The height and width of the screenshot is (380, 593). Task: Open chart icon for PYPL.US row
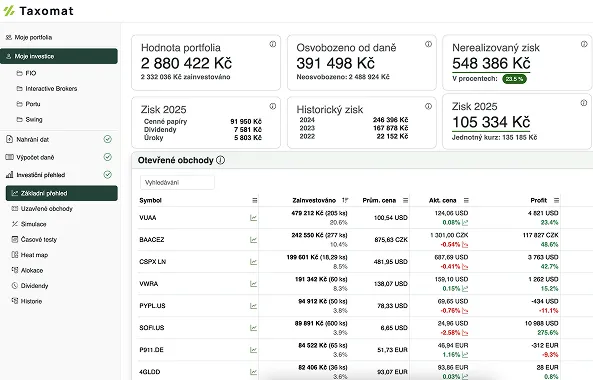pyautogui.click(x=253, y=306)
